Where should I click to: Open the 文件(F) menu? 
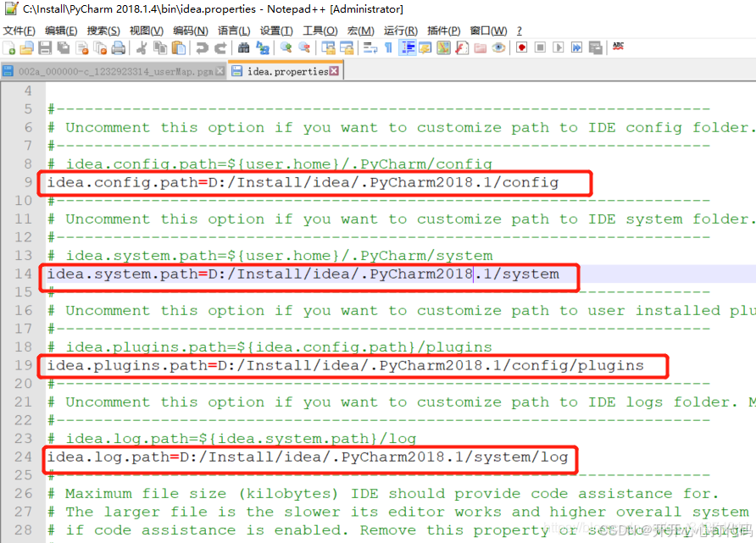tap(19, 30)
